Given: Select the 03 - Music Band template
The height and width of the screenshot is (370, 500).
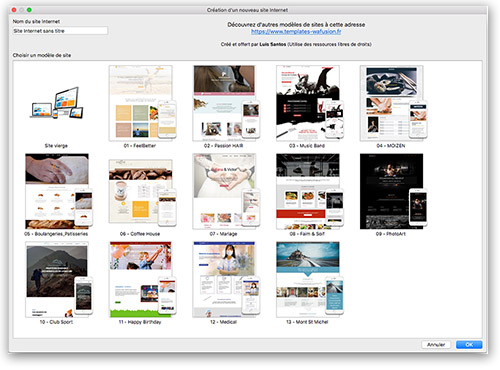Looking at the screenshot, I should click(310, 103).
